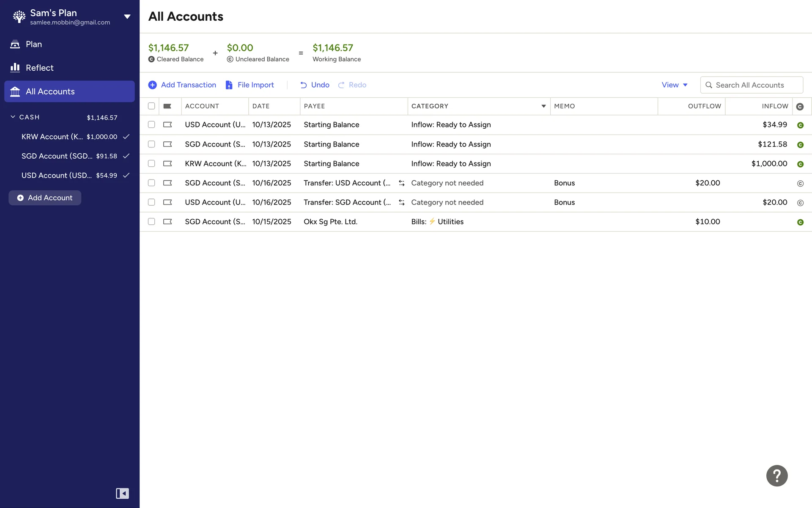This screenshot has width=812, height=508.
Task: Click the flag icon on Okx Sg Pte. Ltd. row
Action: [x=167, y=221]
